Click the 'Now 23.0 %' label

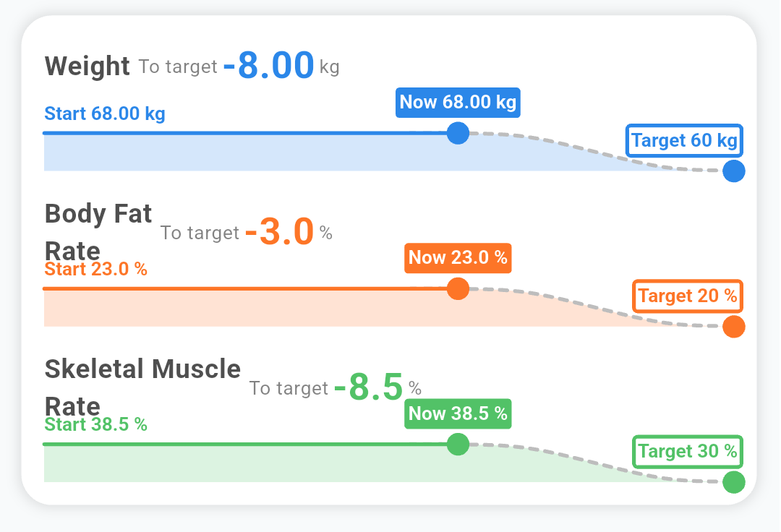click(x=458, y=258)
